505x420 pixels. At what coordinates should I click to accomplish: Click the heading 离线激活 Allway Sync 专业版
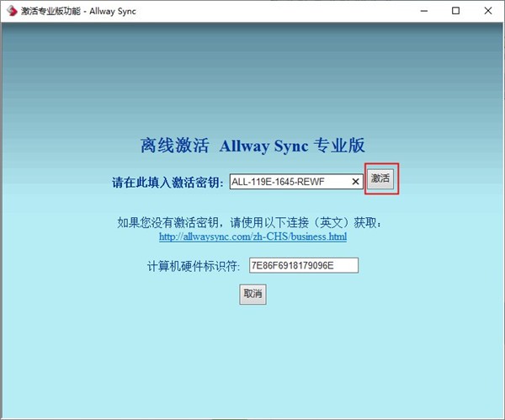click(x=252, y=146)
